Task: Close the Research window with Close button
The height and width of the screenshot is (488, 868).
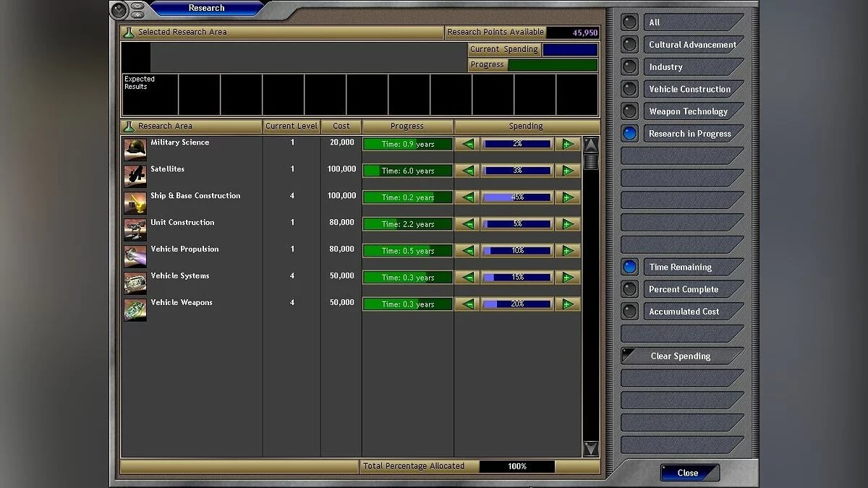Action: click(688, 473)
